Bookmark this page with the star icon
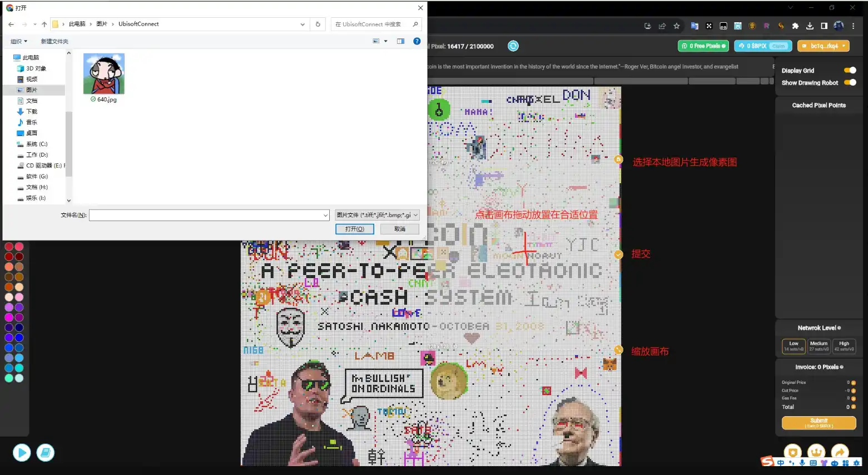This screenshot has height=475, width=868. point(677,26)
